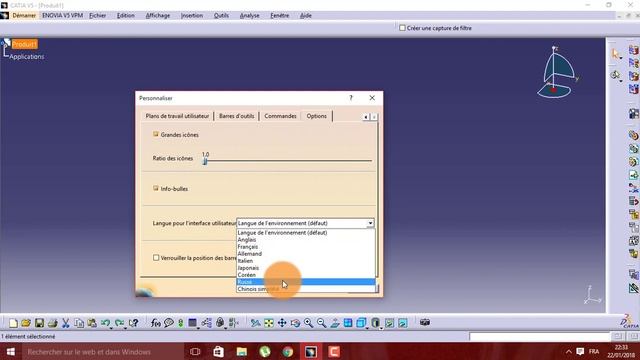Open the Formula f(x) tool
Viewport: 640px width, 360px height.
point(156,323)
